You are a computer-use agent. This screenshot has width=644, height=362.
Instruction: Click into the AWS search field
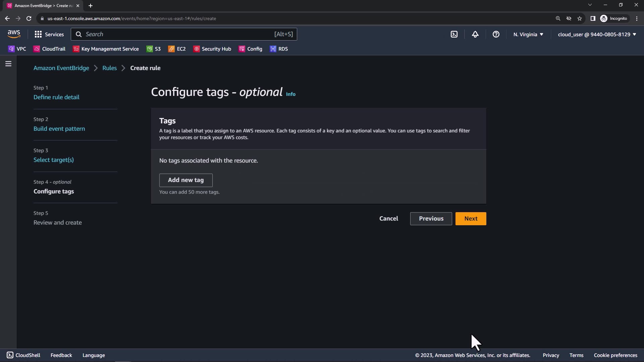pyautogui.click(x=178, y=34)
